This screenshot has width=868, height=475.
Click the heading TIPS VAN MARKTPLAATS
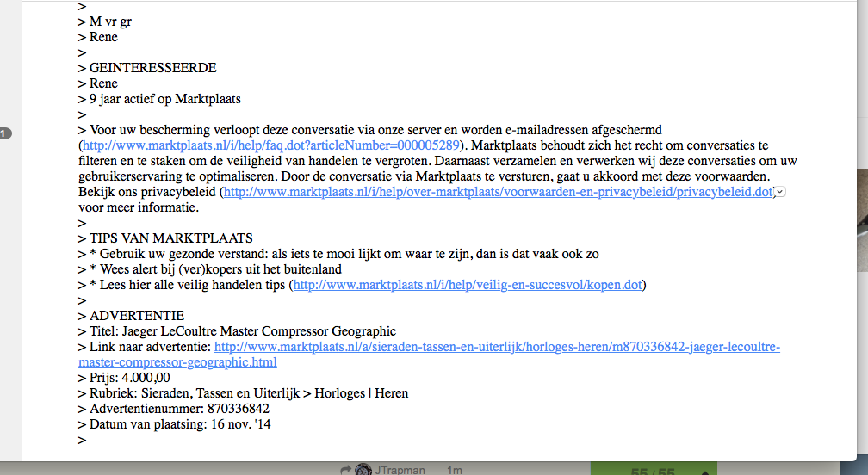click(x=171, y=238)
